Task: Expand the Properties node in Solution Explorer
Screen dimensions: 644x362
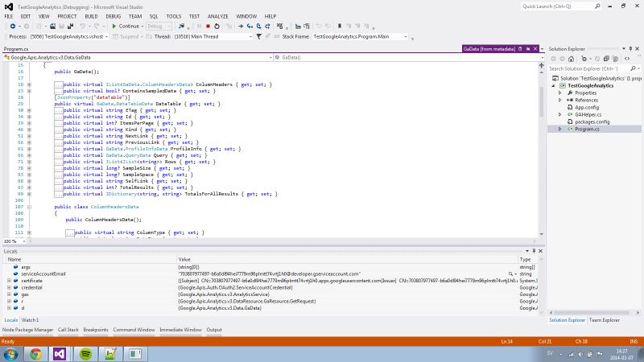Action: 559,93
